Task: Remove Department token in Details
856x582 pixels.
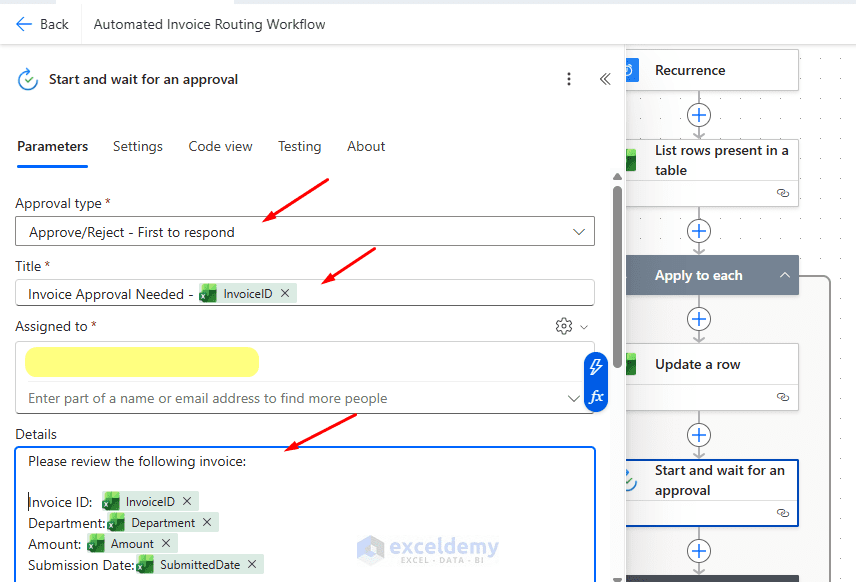Action: click(x=207, y=522)
